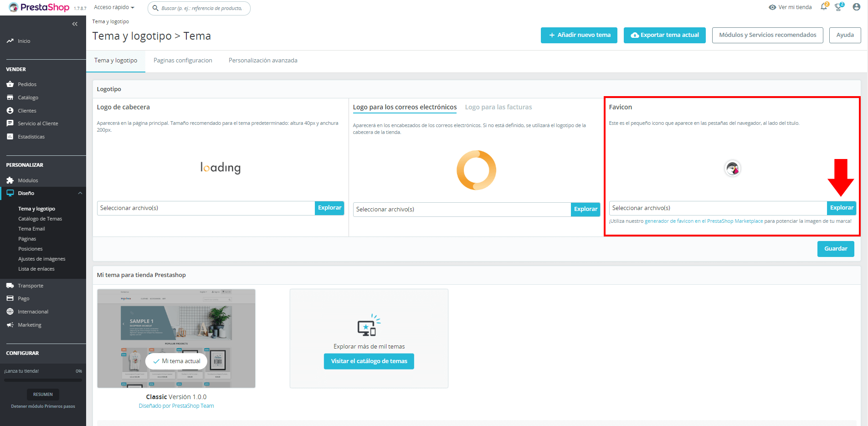Screen dimensions: 868x426
Task: Open the Acceso rápido dropdown
Action: [114, 7]
